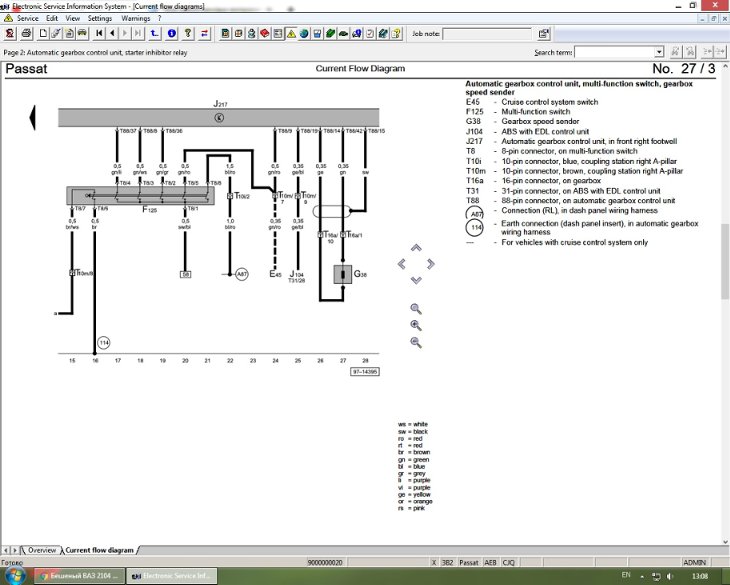Open the Edit menu
This screenshot has width=730, height=585.
tap(52, 19)
